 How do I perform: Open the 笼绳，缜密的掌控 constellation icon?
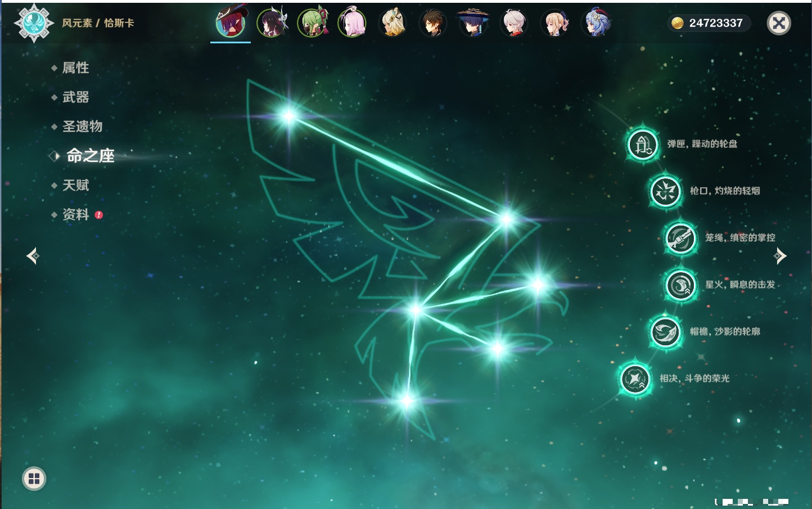(x=680, y=238)
